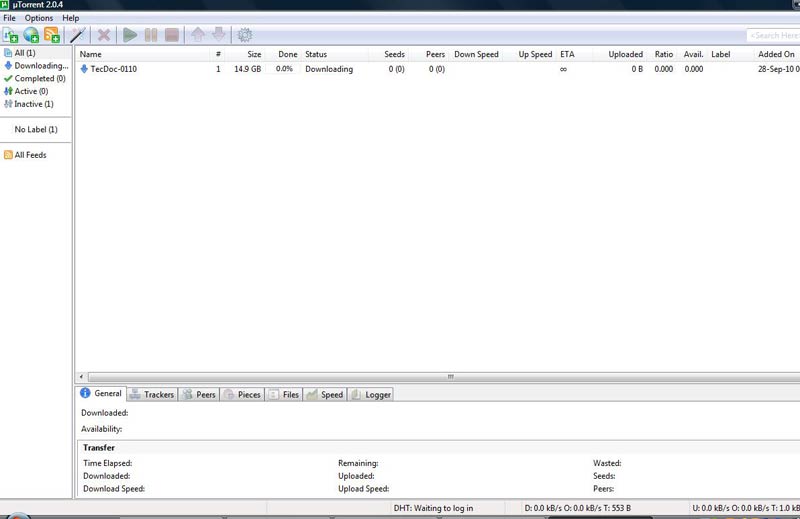Select No Label (1) entry
The height and width of the screenshot is (519, 800).
[36, 130]
